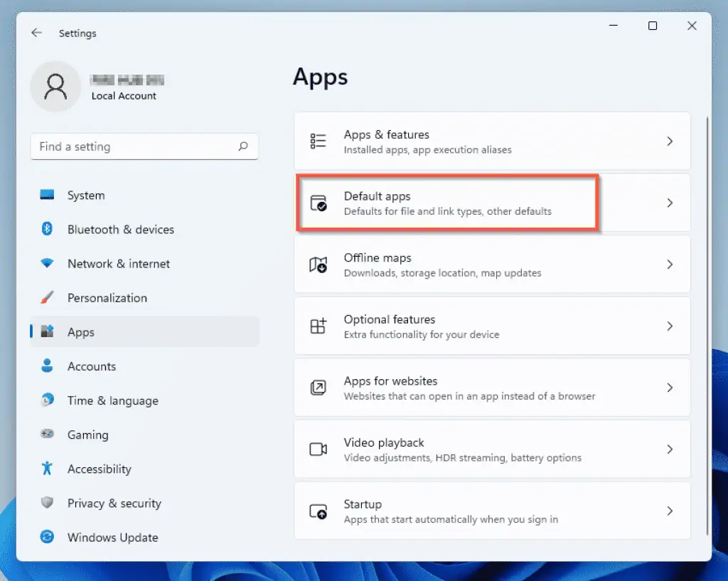Switch to Personalization category

144,298
